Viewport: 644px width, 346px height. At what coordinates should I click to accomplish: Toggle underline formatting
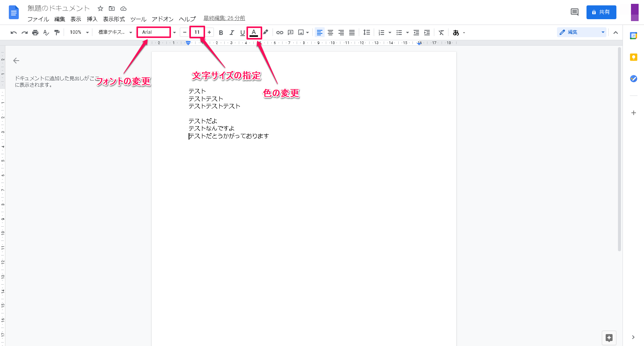[242, 33]
